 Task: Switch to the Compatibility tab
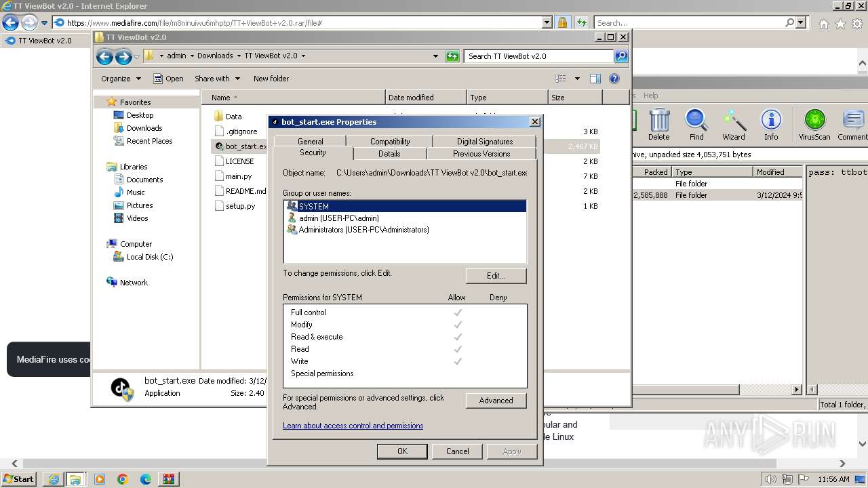(x=390, y=141)
